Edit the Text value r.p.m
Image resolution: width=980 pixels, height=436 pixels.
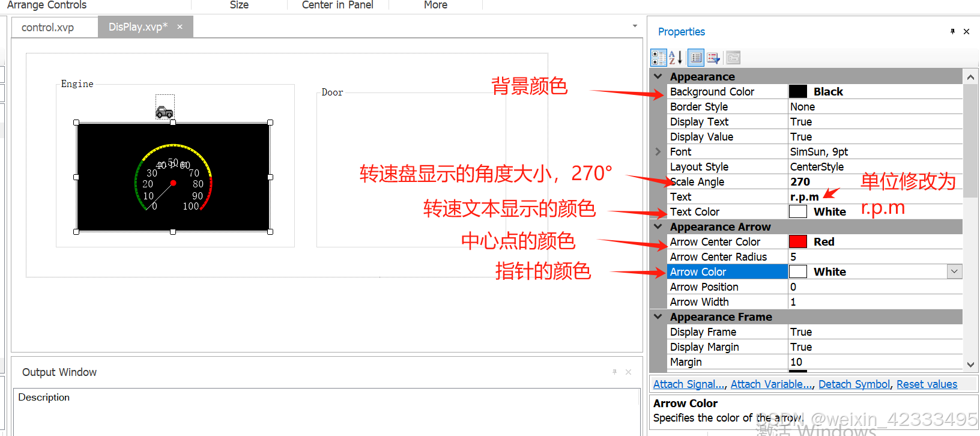click(x=875, y=196)
